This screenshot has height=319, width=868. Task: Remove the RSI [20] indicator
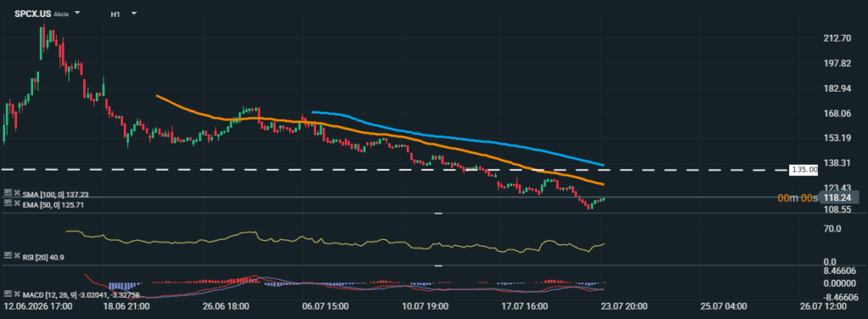coord(17,256)
